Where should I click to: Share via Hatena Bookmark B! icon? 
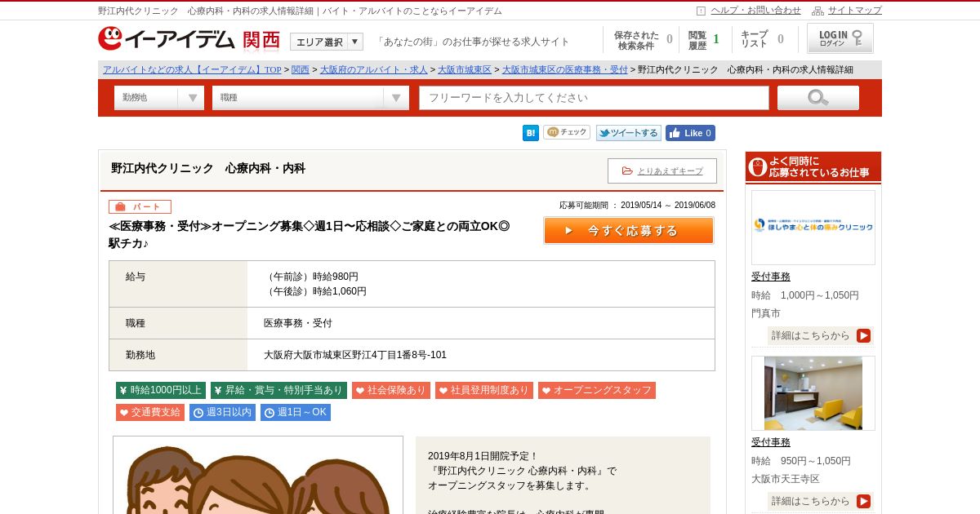tap(531, 133)
